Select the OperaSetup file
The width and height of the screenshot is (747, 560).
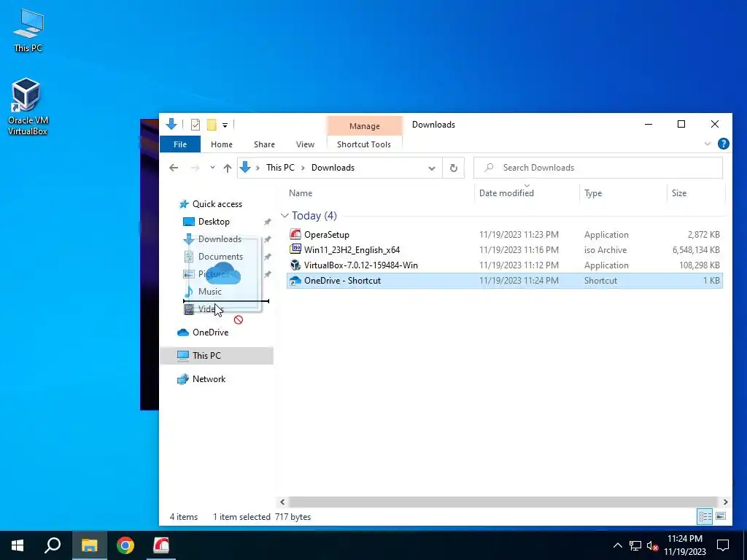[505, 234]
